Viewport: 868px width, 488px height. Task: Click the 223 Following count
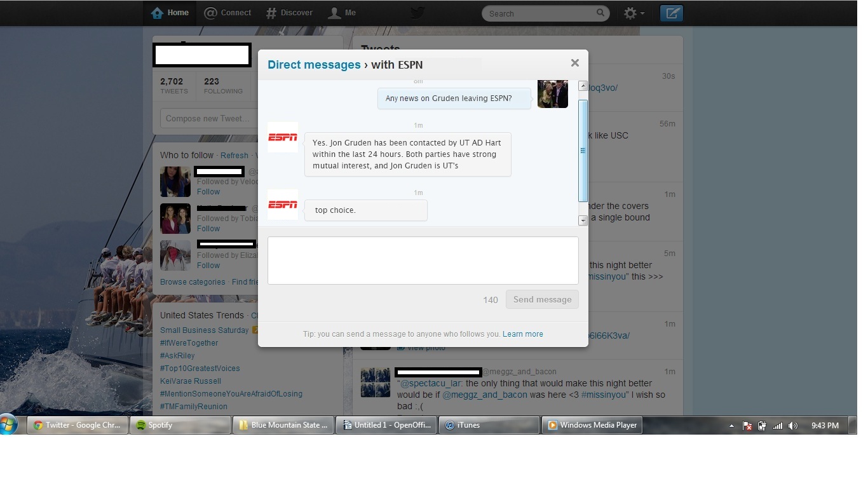pos(223,86)
